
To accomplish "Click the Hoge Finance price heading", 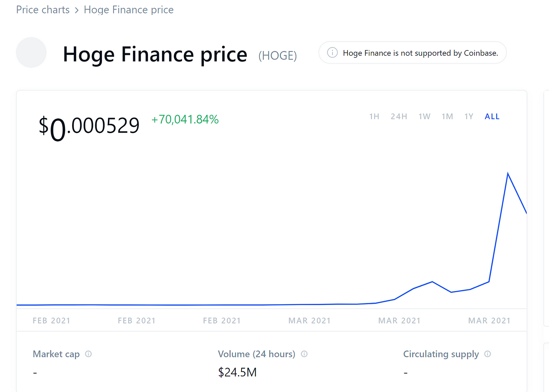I will tap(155, 54).
